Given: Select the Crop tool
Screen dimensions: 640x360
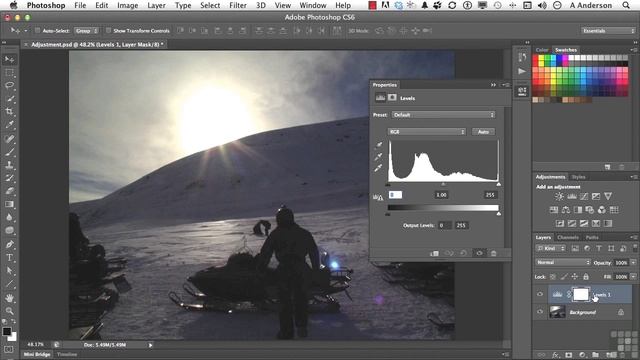Looking at the screenshot, I should pyautogui.click(x=9, y=111).
